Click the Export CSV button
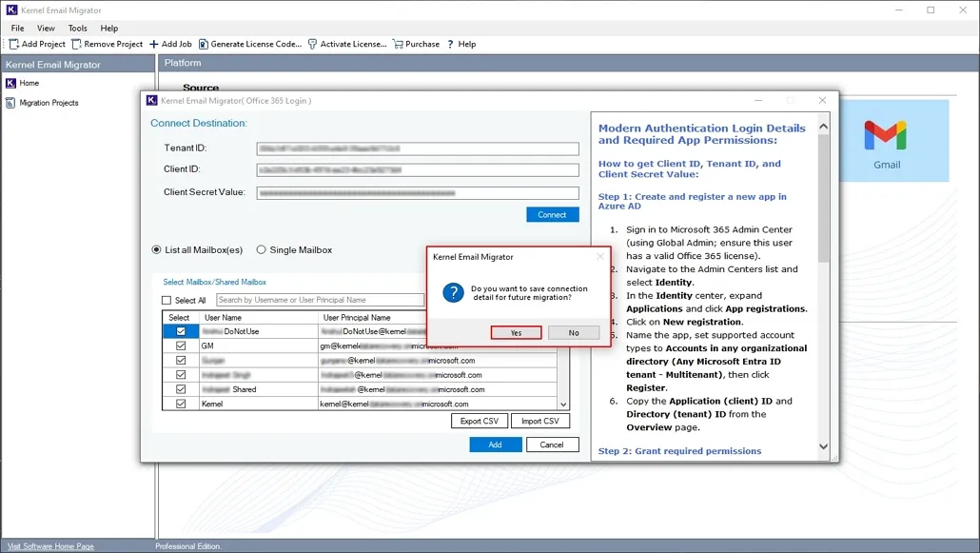Screen dimensions: 980x553 point(479,421)
